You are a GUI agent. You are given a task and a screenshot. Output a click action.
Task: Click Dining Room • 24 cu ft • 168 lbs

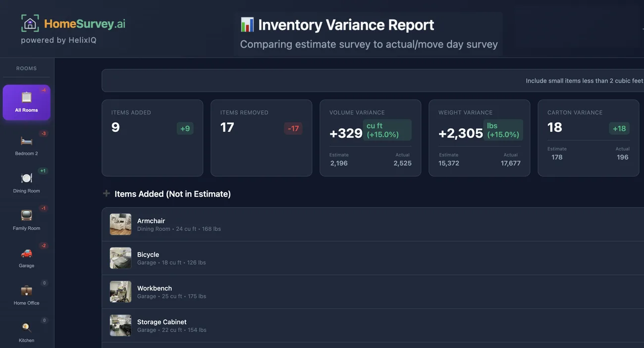pos(179,229)
